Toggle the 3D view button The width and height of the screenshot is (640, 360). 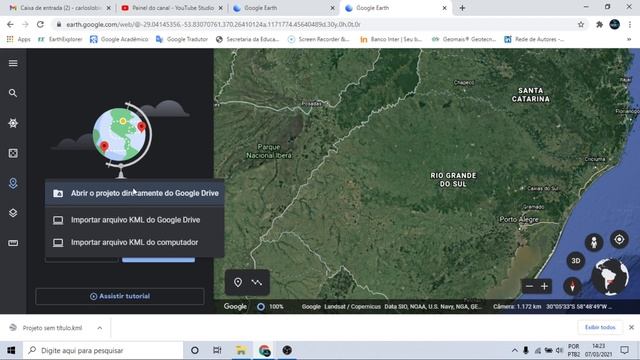(x=576, y=261)
